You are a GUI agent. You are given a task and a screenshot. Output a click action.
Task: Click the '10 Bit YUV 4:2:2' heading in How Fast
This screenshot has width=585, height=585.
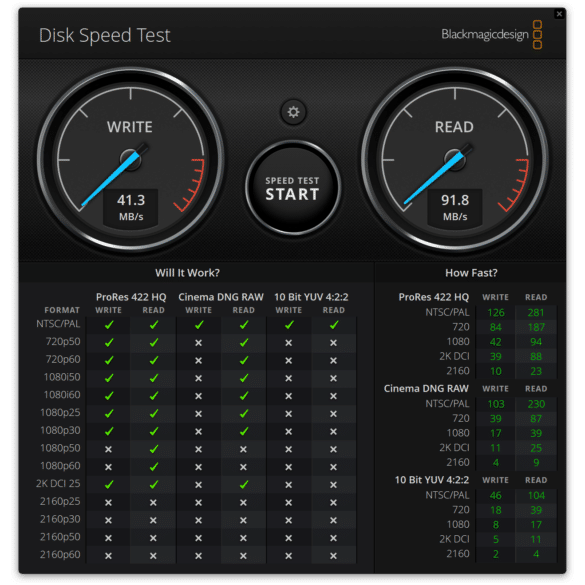coord(432,480)
